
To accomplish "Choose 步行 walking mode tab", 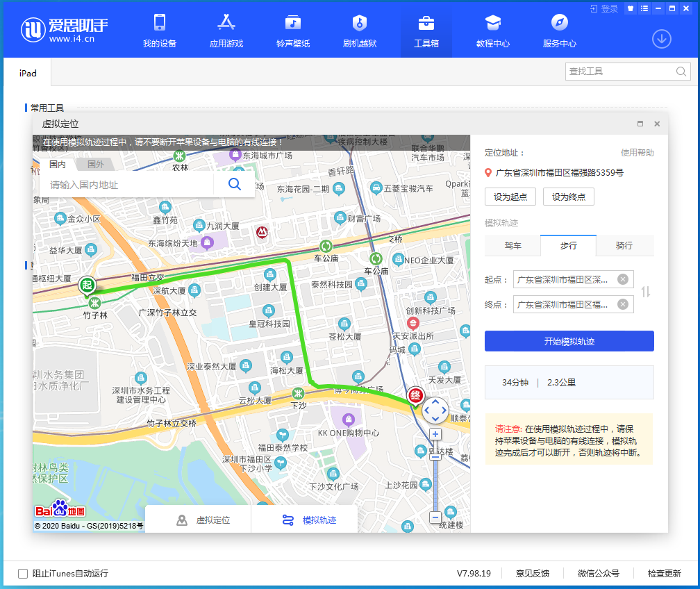I will pyautogui.click(x=568, y=246).
